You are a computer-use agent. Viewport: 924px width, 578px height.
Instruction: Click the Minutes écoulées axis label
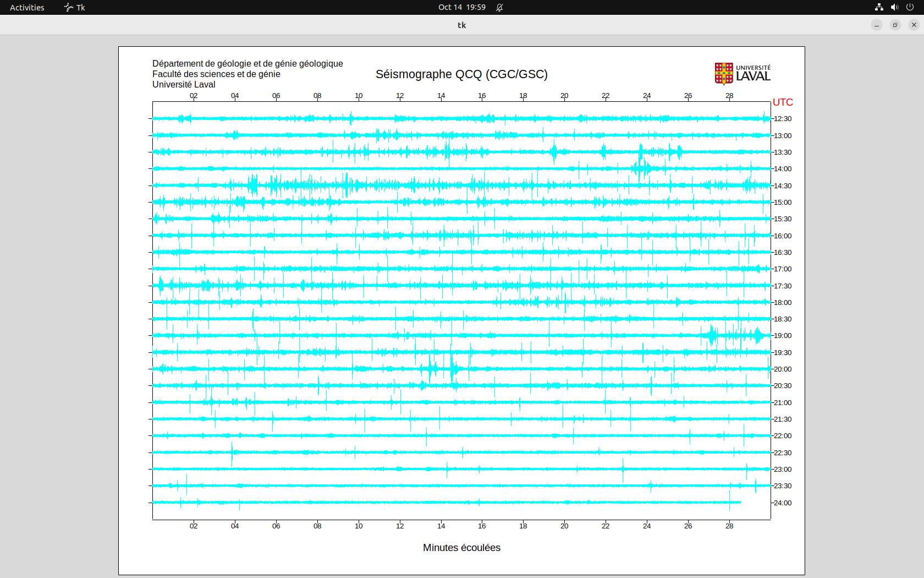click(461, 548)
